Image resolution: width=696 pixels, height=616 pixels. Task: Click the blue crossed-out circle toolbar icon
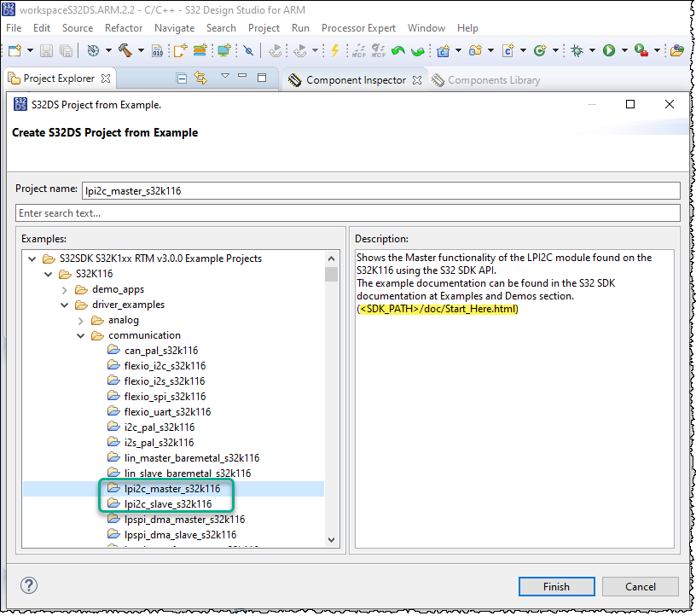(x=248, y=50)
